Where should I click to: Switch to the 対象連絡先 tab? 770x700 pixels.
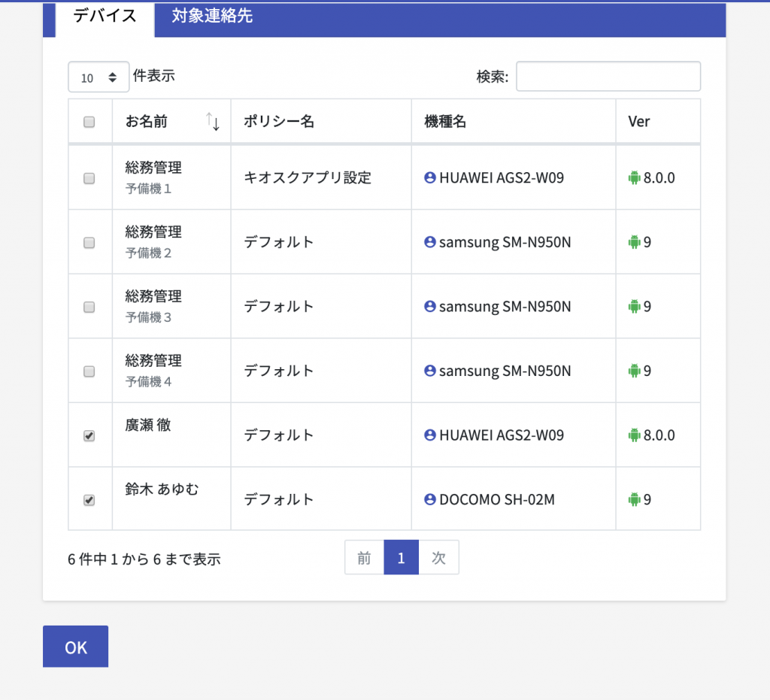[212, 17]
